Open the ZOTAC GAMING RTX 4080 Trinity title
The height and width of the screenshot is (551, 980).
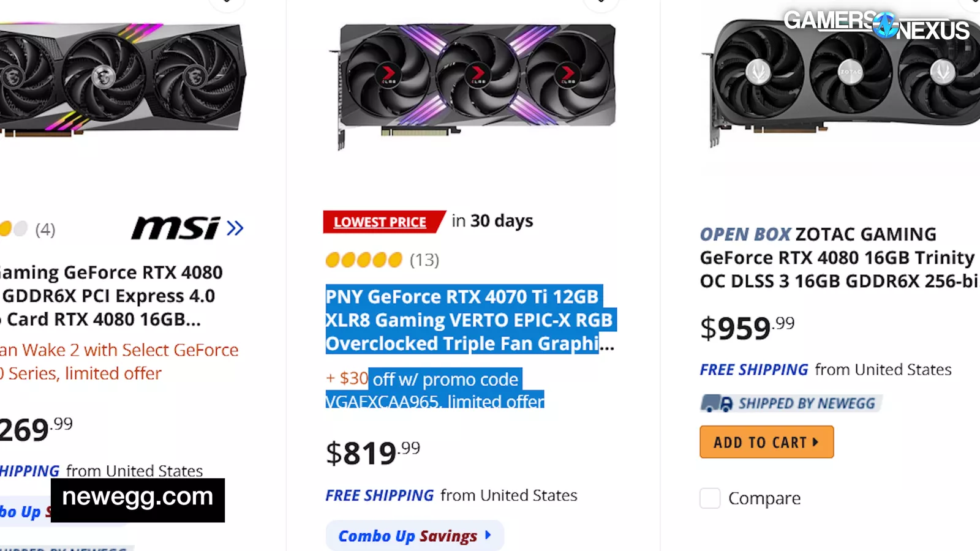point(837,258)
